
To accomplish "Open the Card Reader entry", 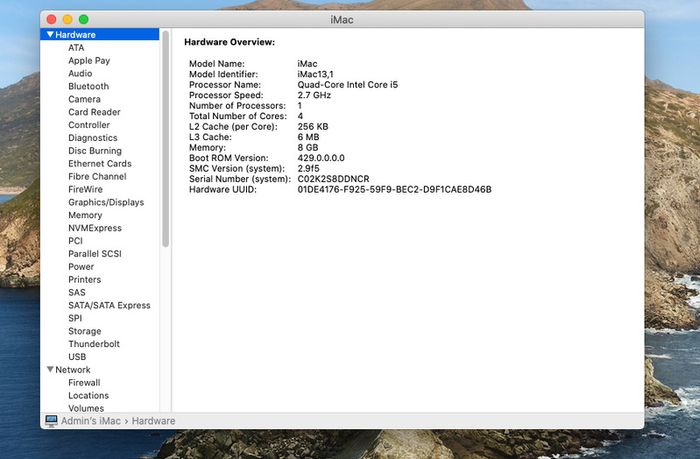I will point(94,112).
